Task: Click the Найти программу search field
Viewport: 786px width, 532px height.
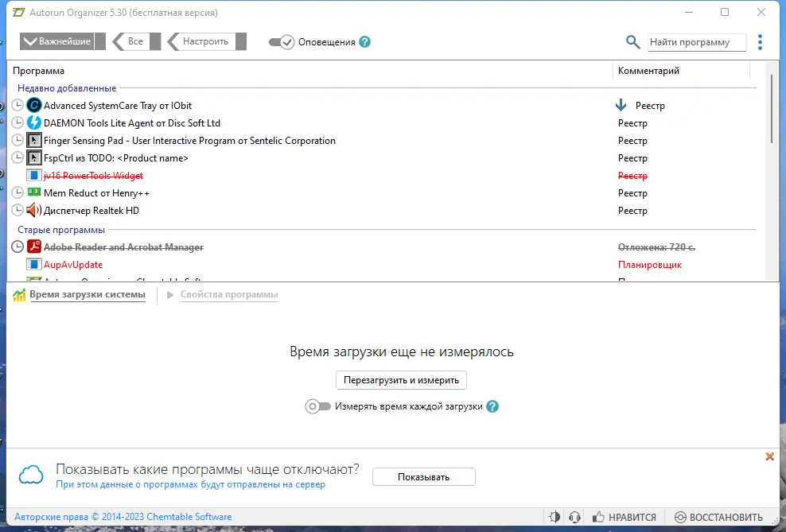Action: tap(697, 42)
